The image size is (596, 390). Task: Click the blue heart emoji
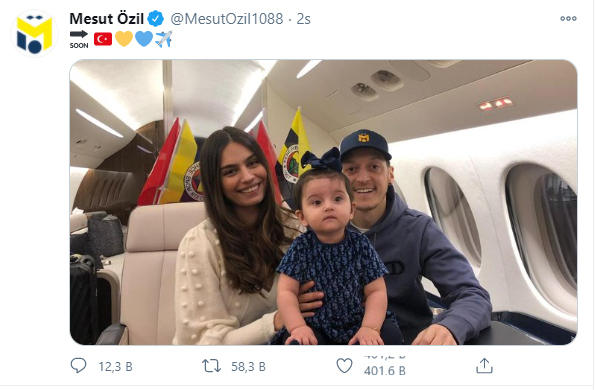pos(144,39)
